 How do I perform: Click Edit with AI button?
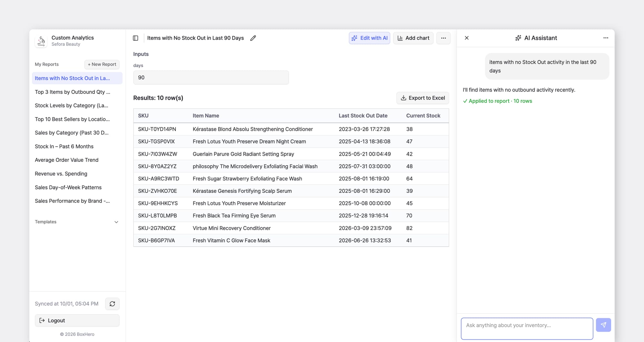point(369,38)
